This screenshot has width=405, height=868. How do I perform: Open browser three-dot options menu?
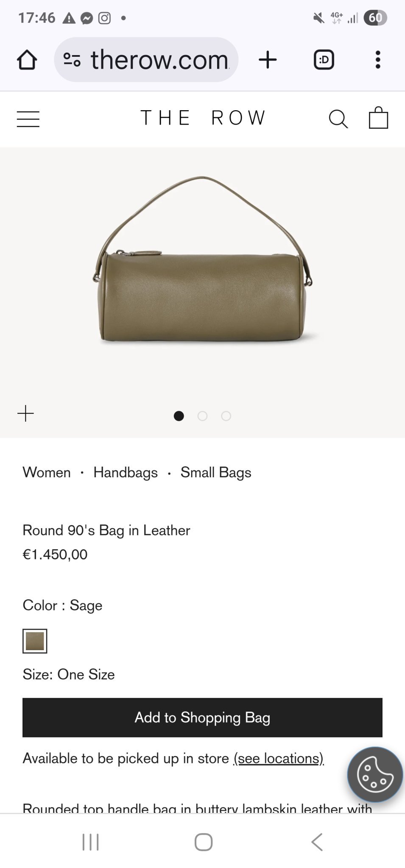coord(378,60)
